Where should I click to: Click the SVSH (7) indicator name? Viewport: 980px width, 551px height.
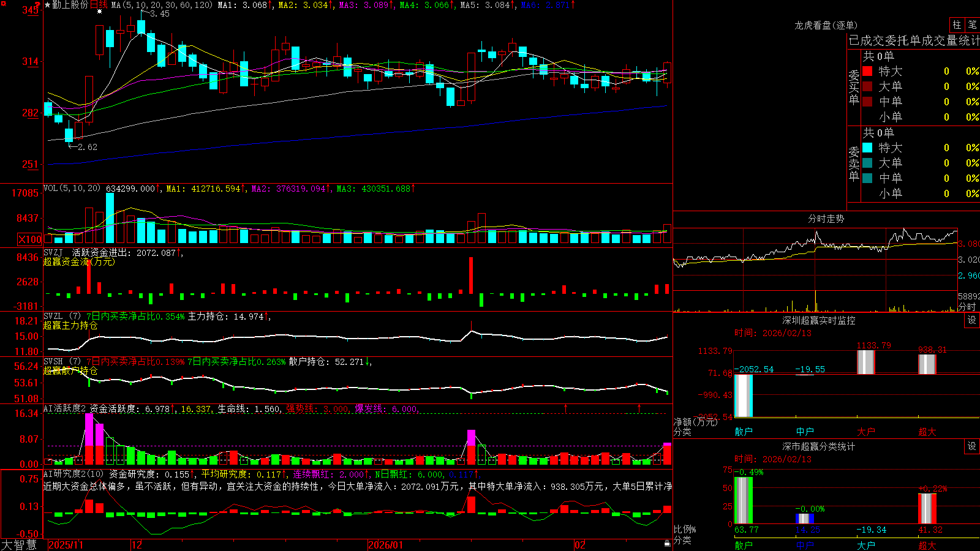(x=62, y=362)
